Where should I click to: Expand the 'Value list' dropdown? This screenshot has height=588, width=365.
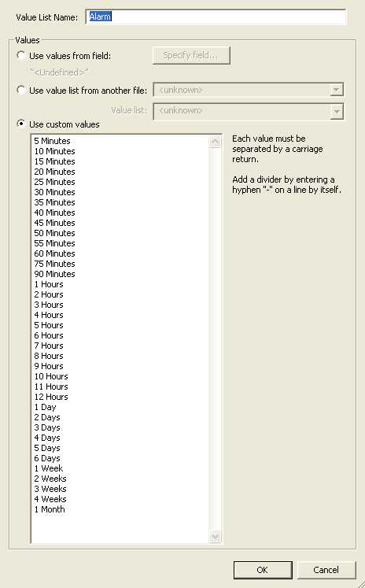coord(249,111)
